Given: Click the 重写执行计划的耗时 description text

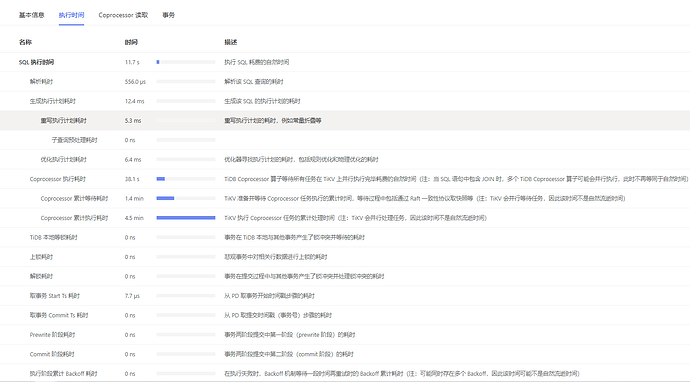Looking at the screenshot, I should (x=273, y=121).
